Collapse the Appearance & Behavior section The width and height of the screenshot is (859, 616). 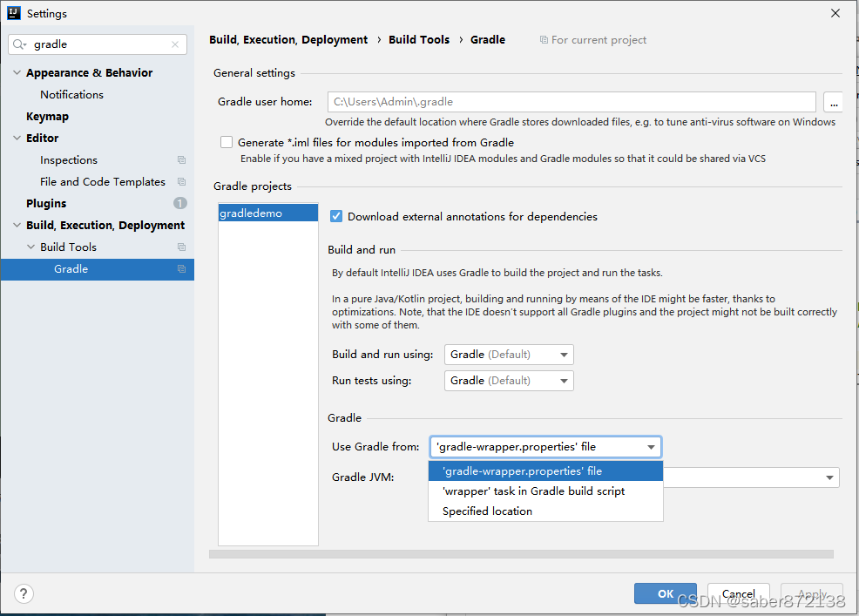[x=17, y=72]
